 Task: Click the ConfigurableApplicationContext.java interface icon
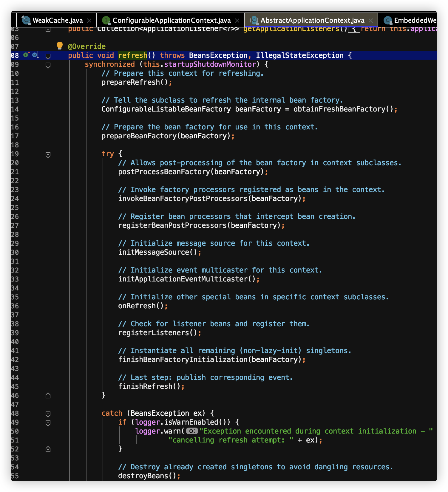tap(106, 20)
